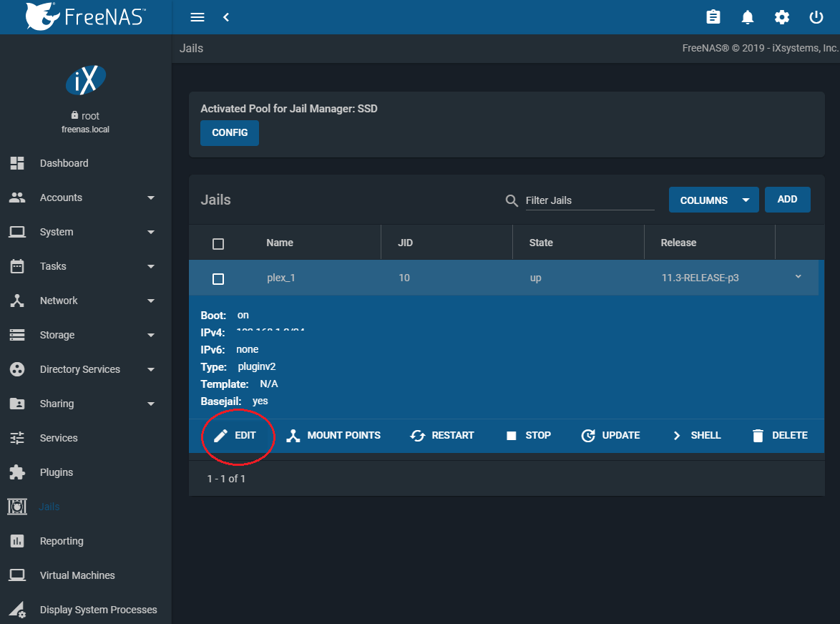Open the alerts bell icon

click(x=748, y=17)
